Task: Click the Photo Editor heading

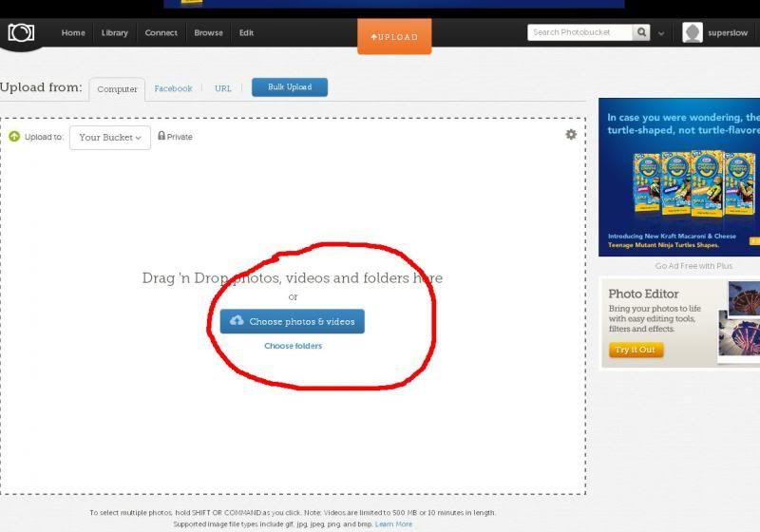Action: pos(643,294)
